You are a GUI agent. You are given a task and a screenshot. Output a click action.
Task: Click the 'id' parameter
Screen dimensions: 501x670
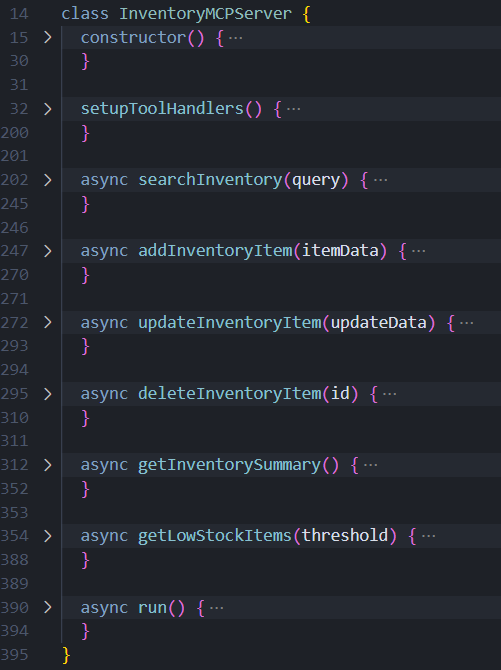[340, 394]
